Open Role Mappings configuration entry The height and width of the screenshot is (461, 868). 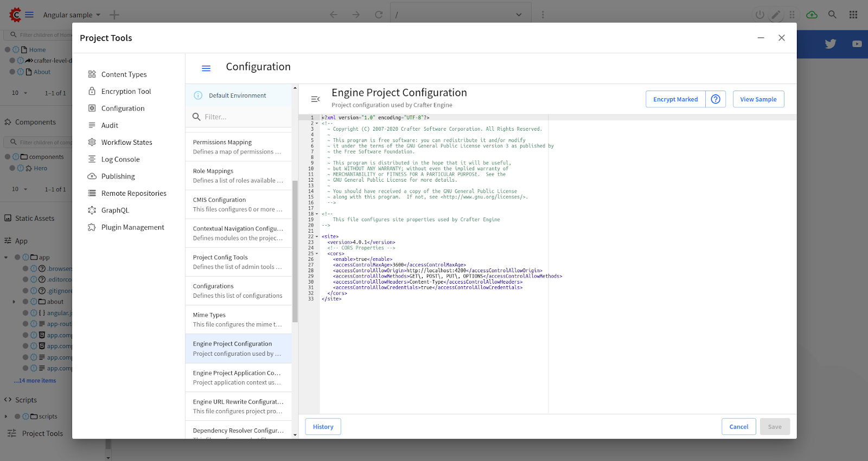coord(238,176)
